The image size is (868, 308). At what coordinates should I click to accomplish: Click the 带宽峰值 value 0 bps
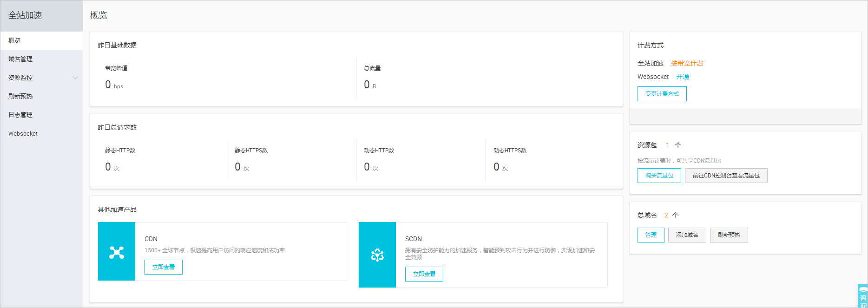coord(114,85)
